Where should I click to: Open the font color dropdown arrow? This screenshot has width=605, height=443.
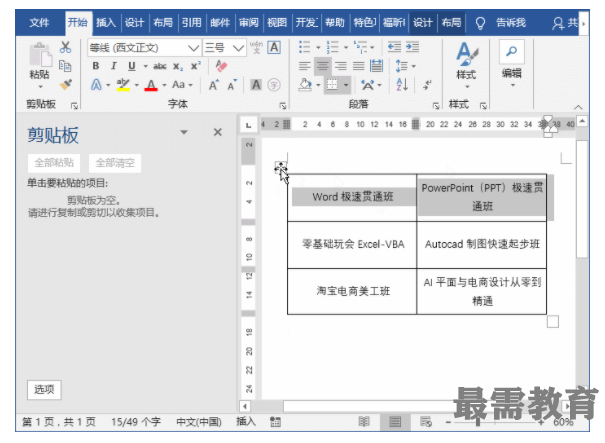[x=164, y=85]
